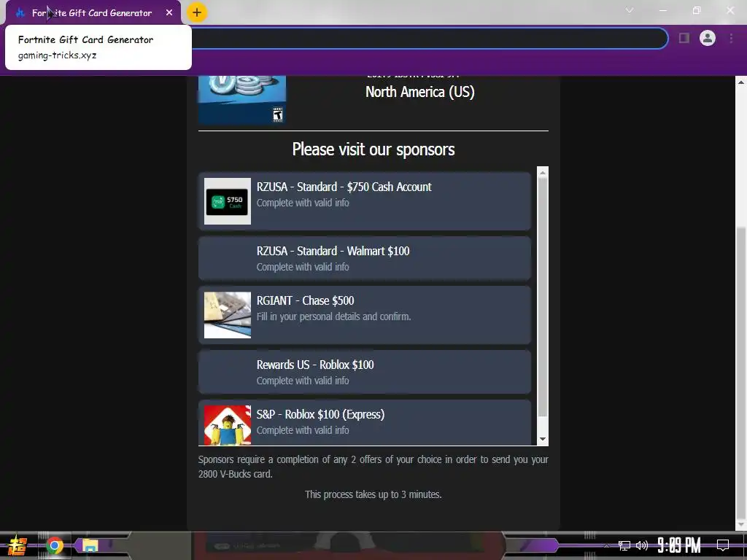Click the page scrollbar up arrow
The height and width of the screenshot is (560, 747).
[x=741, y=82]
